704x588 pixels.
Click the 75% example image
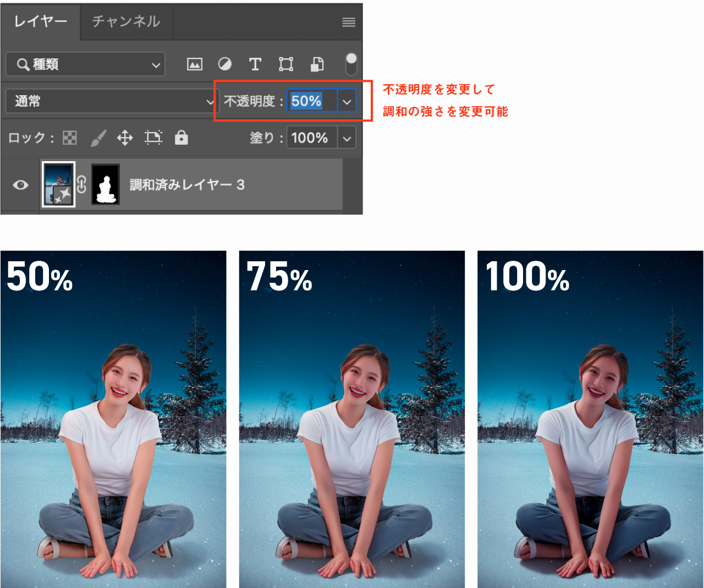point(352,419)
